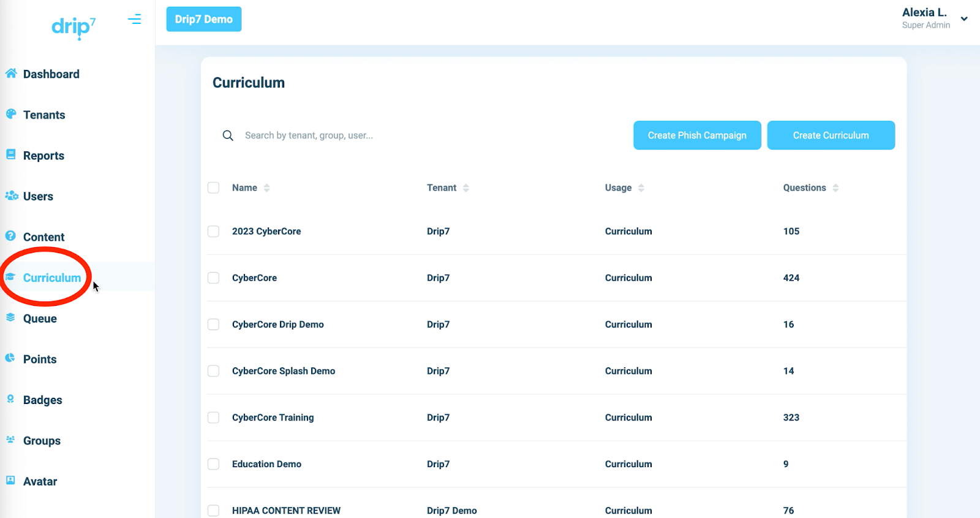Check the 2023 CyberCore row checkbox
Screen dimensions: 980x518
pyautogui.click(x=214, y=231)
